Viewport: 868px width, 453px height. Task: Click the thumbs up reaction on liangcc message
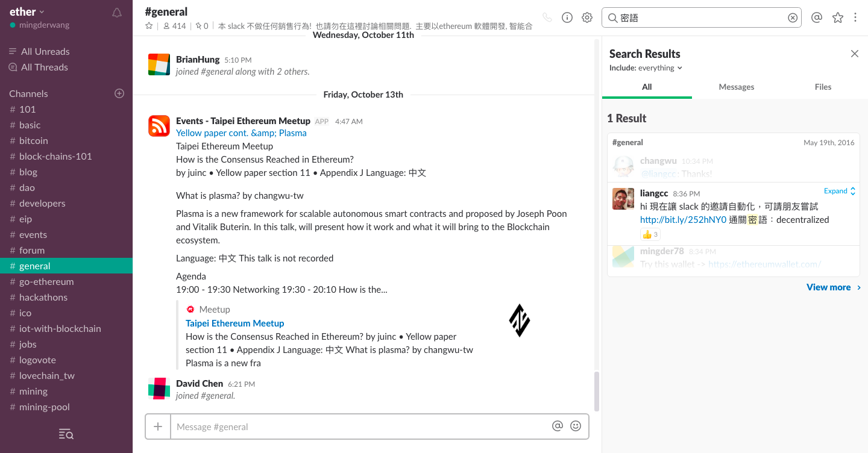click(x=650, y=234)
